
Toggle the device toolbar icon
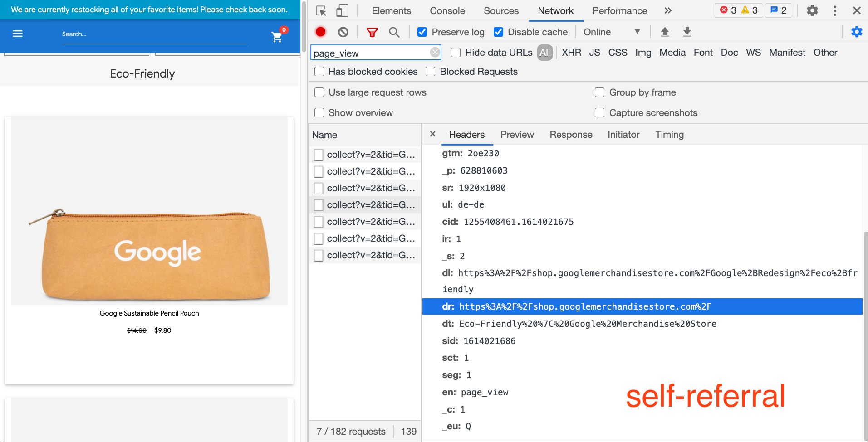[342, 11]
